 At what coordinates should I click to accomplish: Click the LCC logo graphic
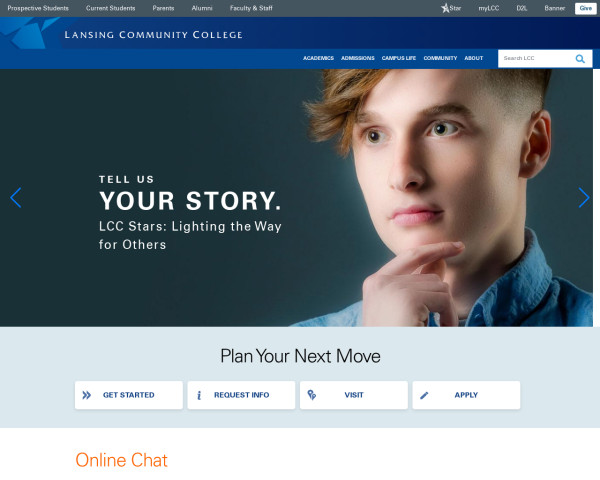30,33
